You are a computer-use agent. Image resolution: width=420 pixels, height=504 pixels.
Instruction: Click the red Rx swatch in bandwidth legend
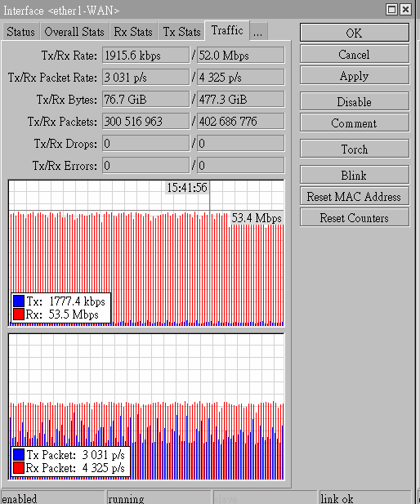point(19,314)
